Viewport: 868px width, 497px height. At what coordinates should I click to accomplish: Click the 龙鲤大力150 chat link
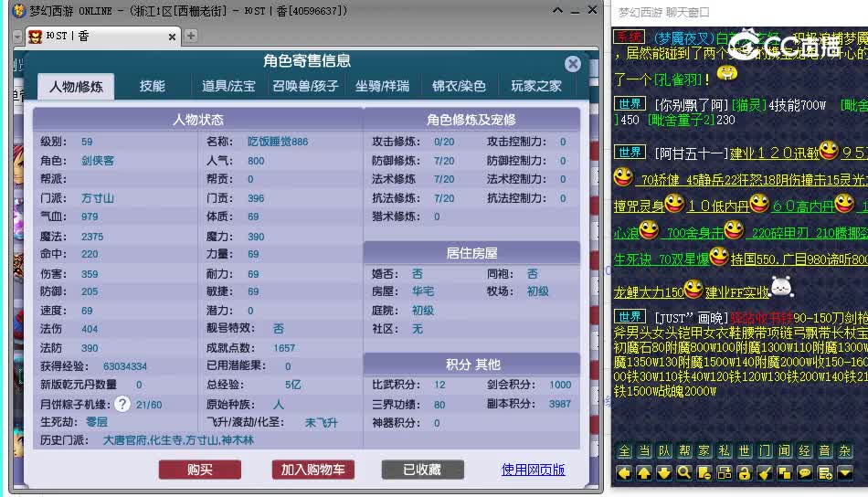(649, 291)
